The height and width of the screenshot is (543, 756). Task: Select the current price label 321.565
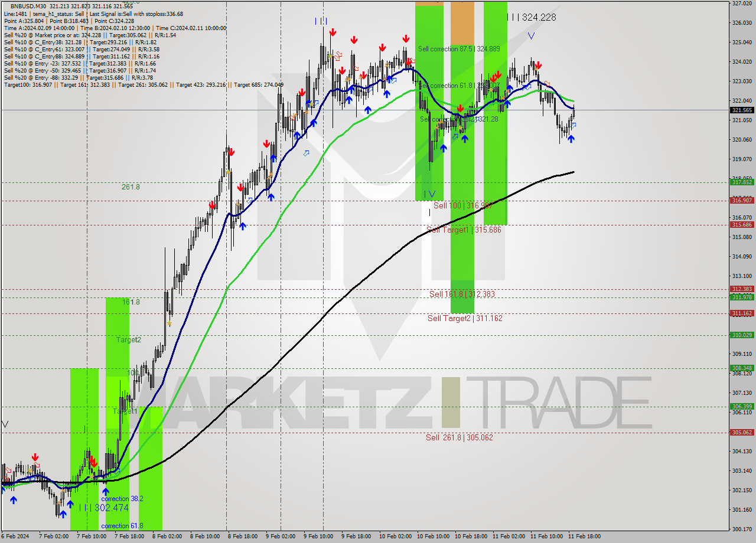click(742, 110)
